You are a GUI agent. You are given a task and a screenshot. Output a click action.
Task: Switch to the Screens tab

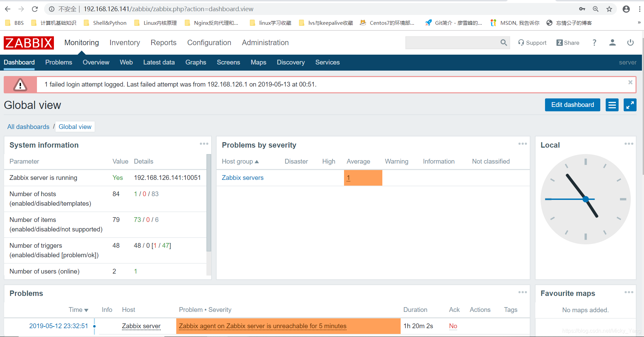pyautogui.click(x=228, y=62)
